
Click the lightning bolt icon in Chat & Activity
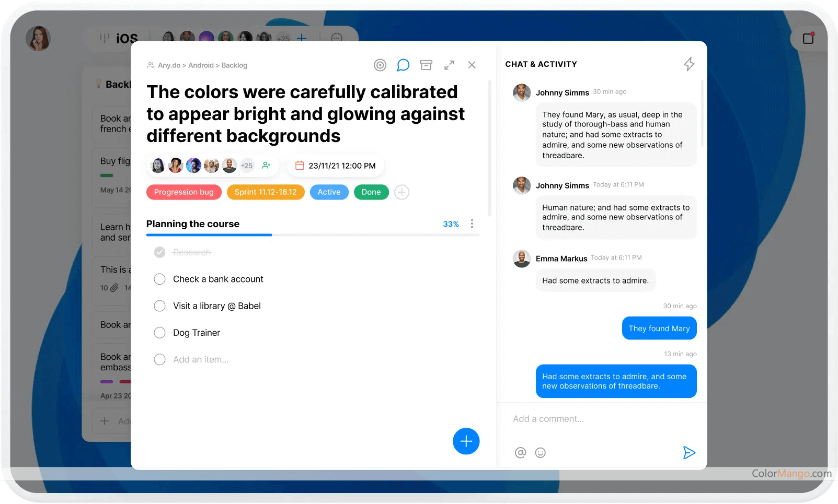click(689, 64)
